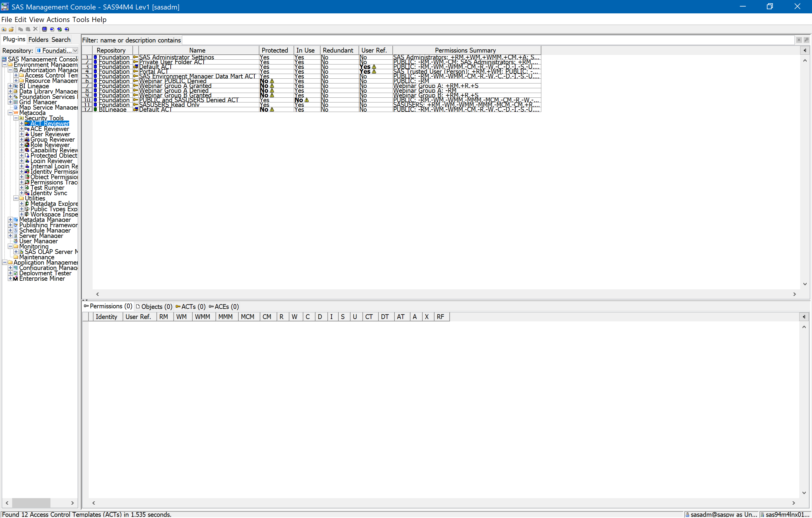
Task: Click the BI Lineage plug-in icon
Action: (x=15, y=86)
